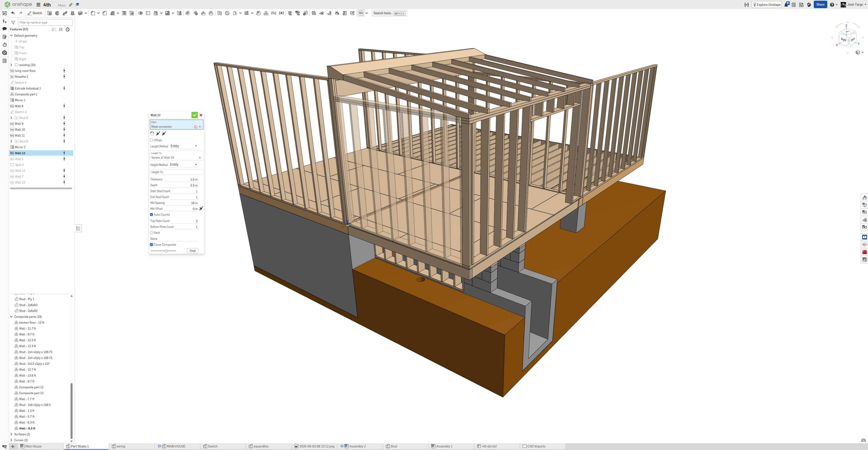Select the Sweep tool icon
Screen dimensions: 868x450
click(65, 13)
